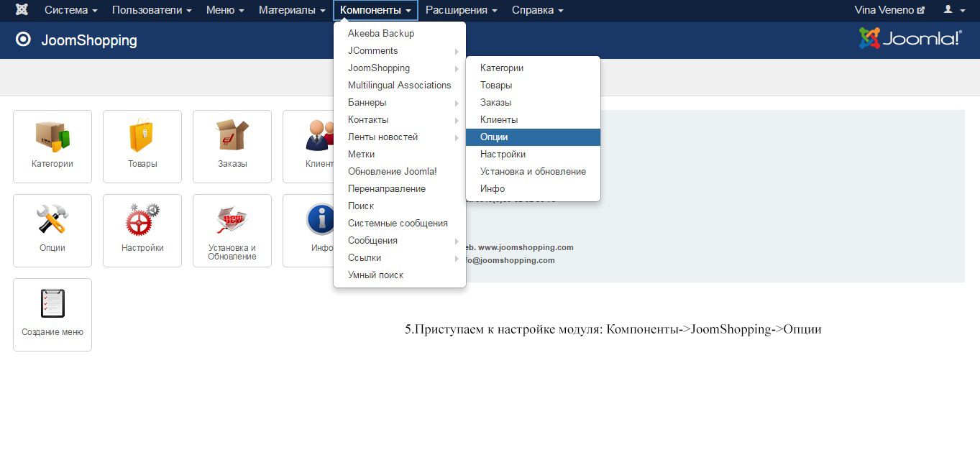Choose Заказы in JoomShopping submenu
Viewport: 980px width, 455px height.
point(533,103)
